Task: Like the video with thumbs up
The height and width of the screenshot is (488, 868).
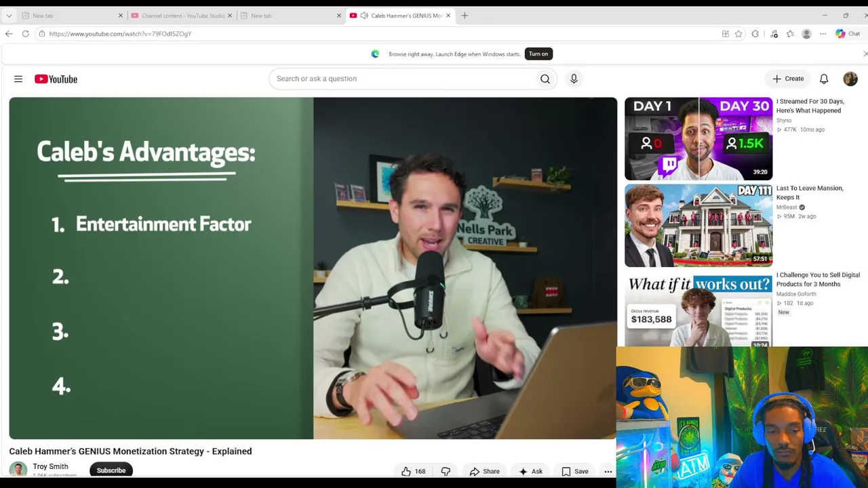Action: tap(406, 471)
